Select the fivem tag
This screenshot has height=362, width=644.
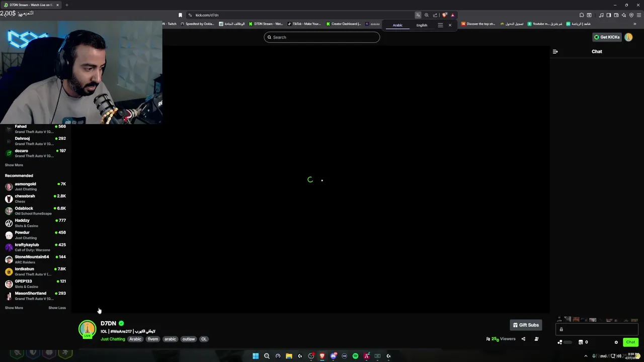tap(153, 339)
